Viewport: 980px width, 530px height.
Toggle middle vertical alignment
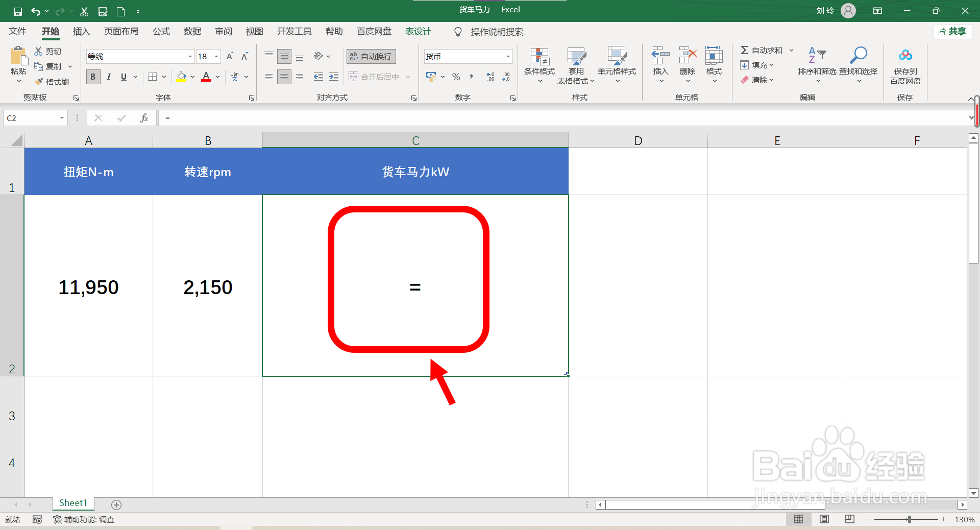click(x=284, y=56)
